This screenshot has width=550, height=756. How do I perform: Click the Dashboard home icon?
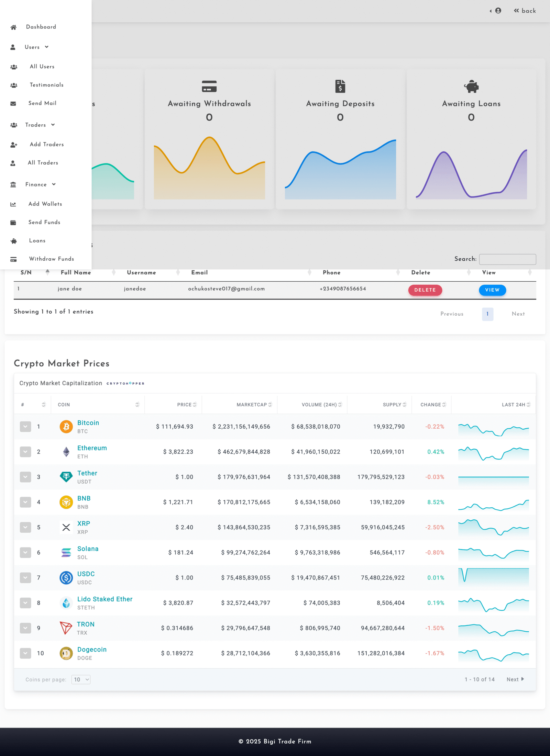tap(13, 27)
